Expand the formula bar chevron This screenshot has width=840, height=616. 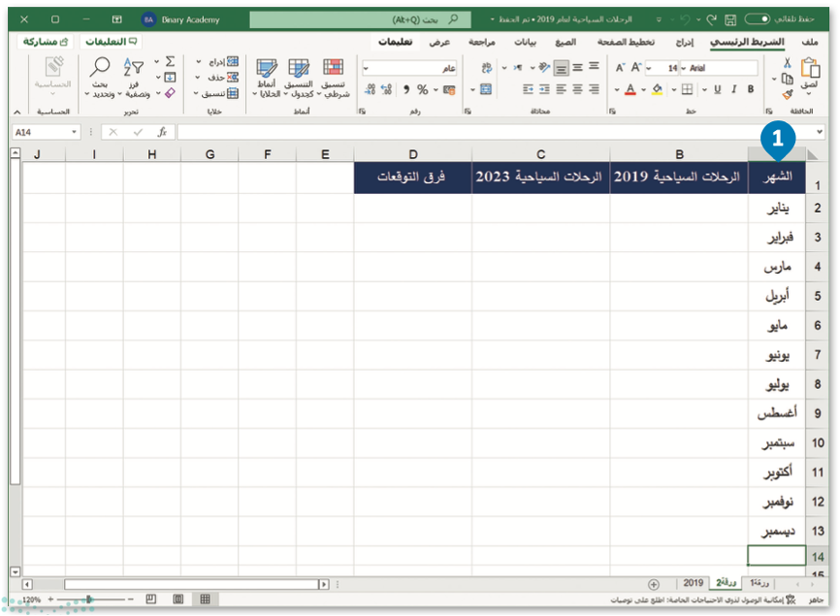819,132
